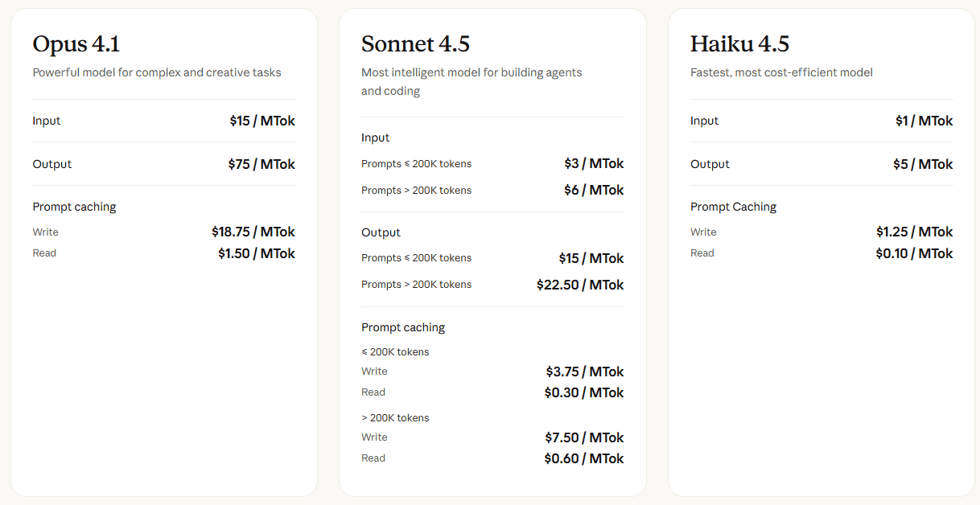Image resolution: width=980 pixels, height=505 pixels.
Task: Click the Sonnet 4.5 Output section label
Action: [381, 232]
